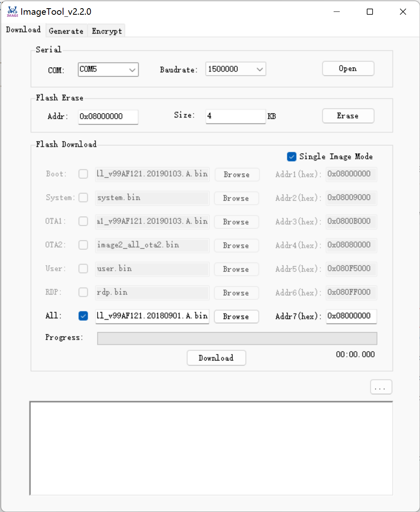Screen dimensions: 420x512
Task: Minimize the ImageTool window
Action: pyautogui.click(x=337, y=12)
